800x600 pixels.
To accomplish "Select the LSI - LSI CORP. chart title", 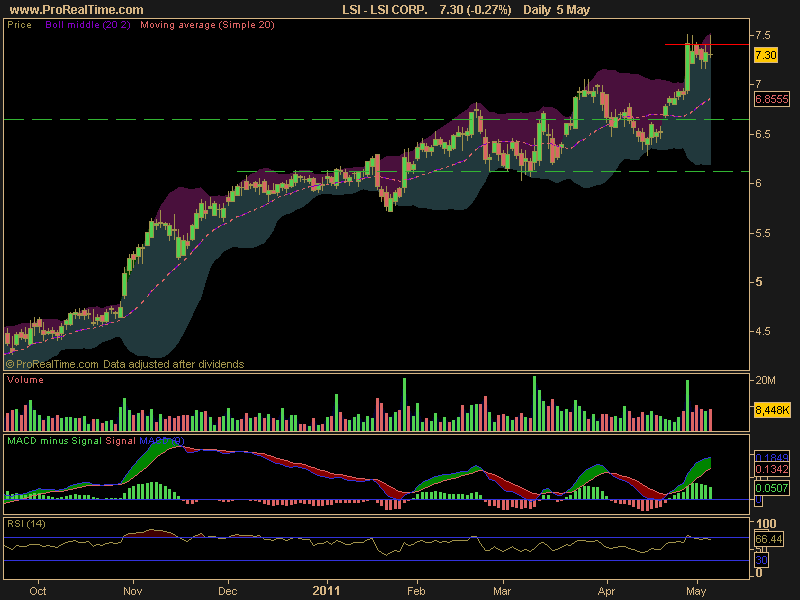I will pyautogui.click(x=385, y=10).
